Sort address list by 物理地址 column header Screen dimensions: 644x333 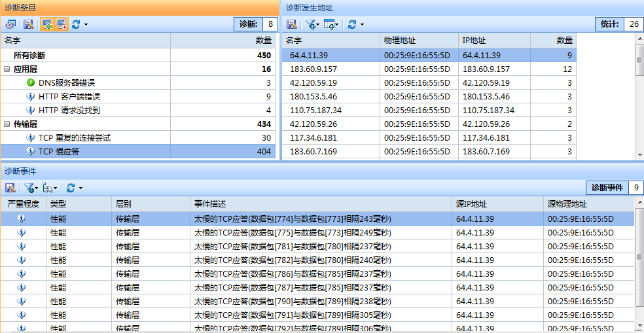419,41
